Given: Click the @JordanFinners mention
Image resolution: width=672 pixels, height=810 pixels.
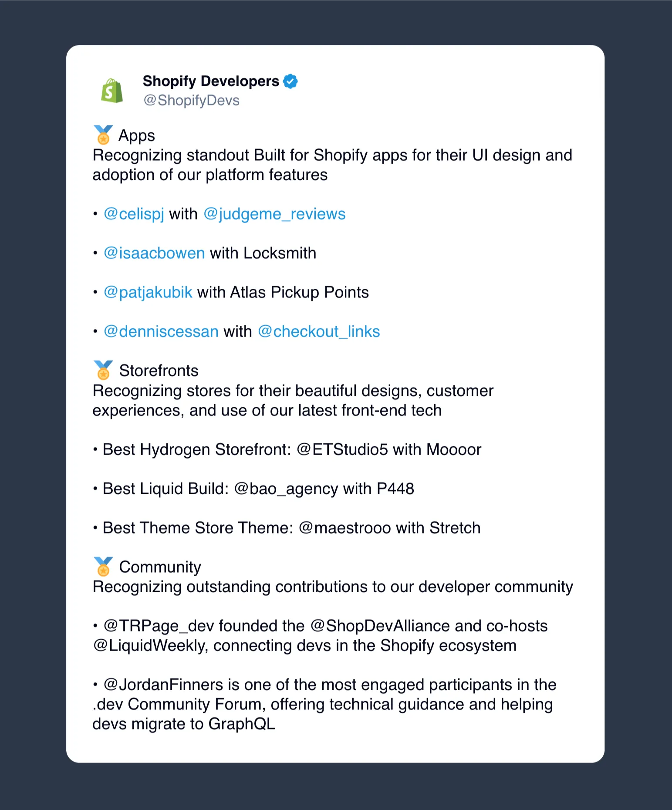Looking at the screenshot, I should [163, 685].
